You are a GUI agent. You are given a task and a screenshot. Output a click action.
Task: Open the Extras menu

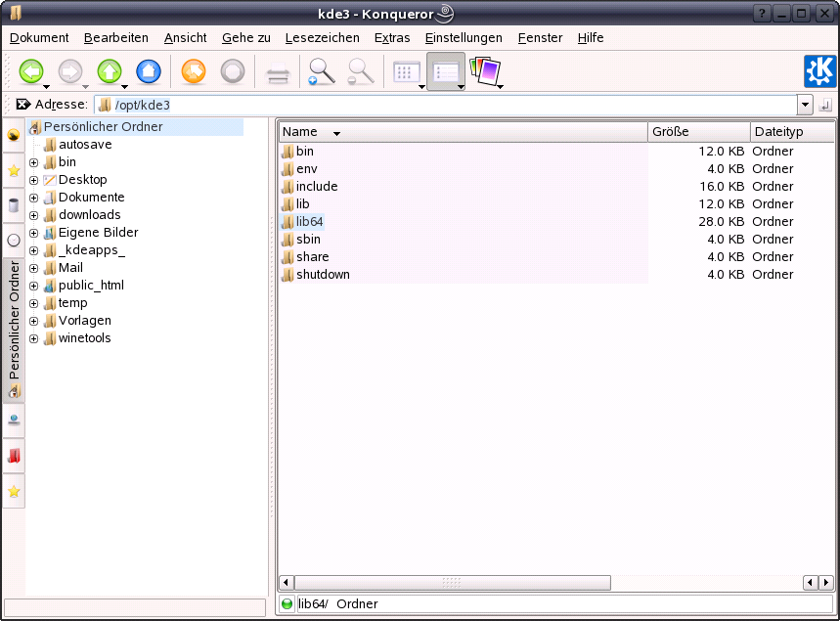tap(392, 38)
